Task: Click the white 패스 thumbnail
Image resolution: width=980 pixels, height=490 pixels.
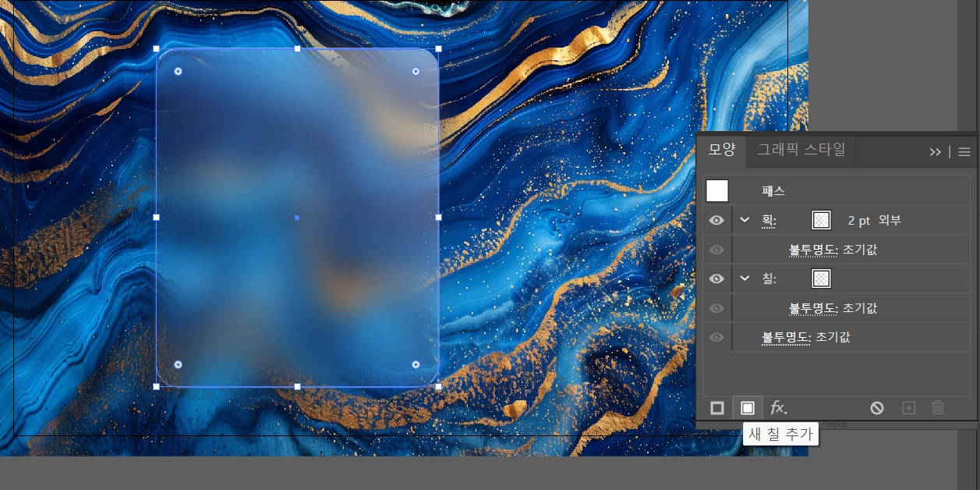Action: click(x=717, y=190)
